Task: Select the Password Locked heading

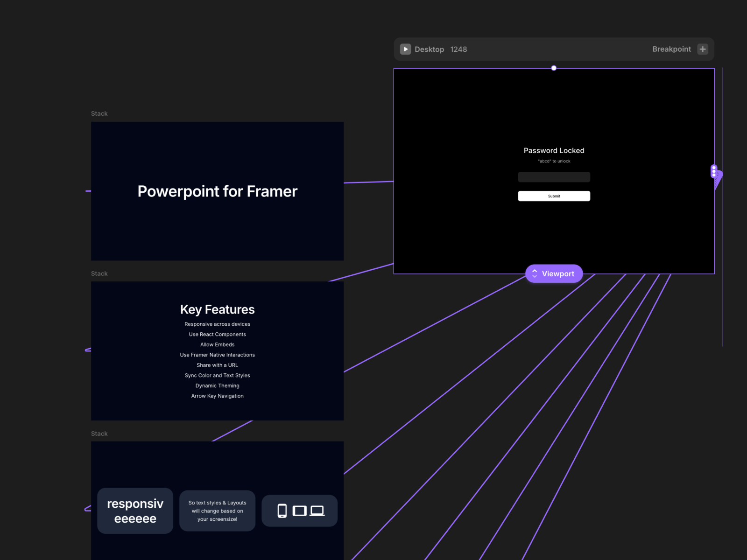Action: (554, 150)
